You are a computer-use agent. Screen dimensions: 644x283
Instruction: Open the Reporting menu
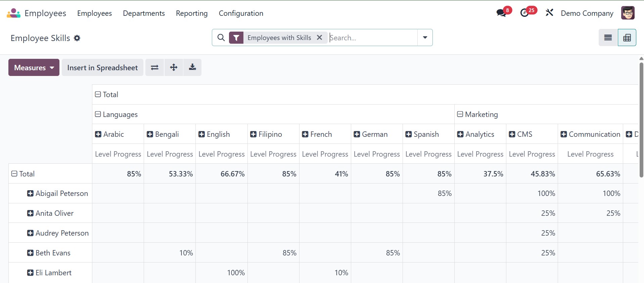tap(192, 13)
